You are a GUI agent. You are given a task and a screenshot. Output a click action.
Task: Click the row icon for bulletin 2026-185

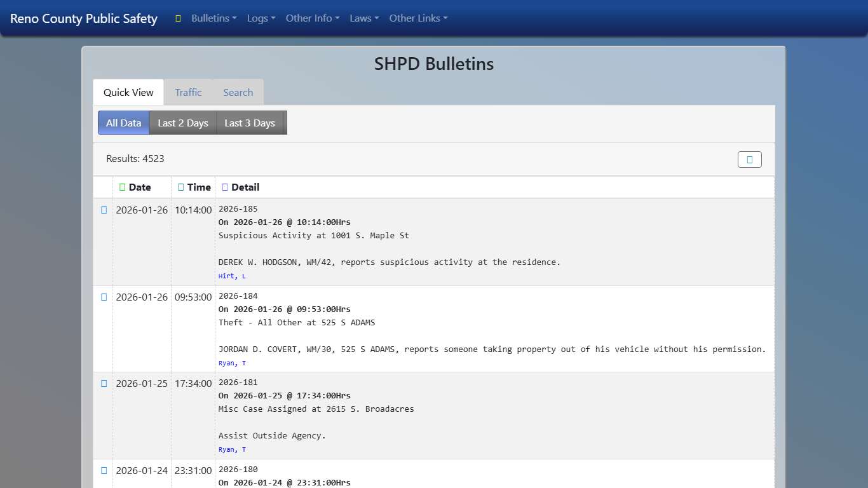103,210
